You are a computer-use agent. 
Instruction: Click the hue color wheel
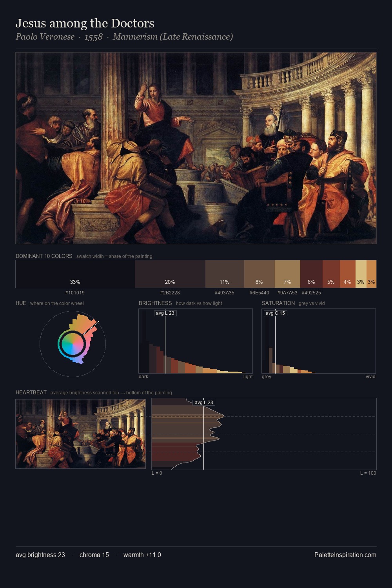coord(73,343)
